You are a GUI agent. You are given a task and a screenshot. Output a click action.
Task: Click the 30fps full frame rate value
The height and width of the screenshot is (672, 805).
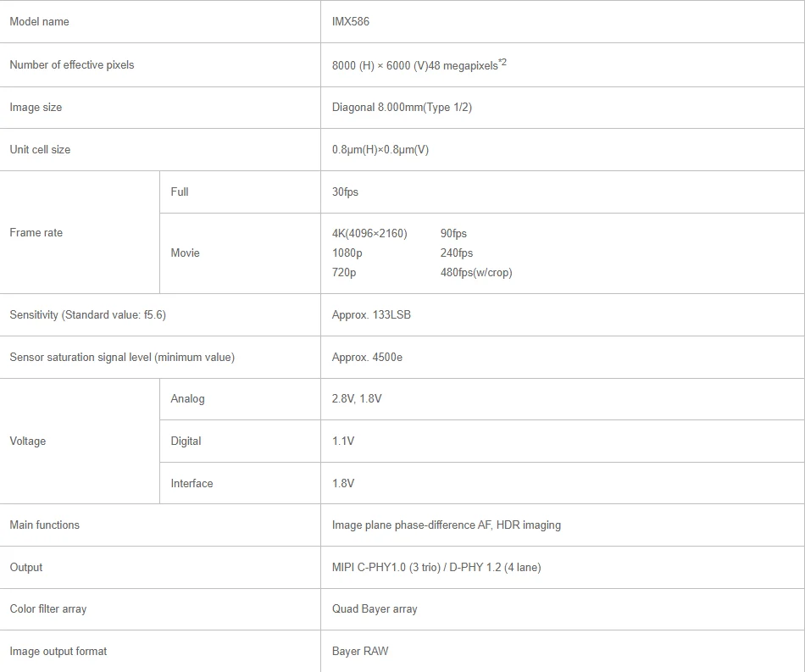[x=345, y=192]
